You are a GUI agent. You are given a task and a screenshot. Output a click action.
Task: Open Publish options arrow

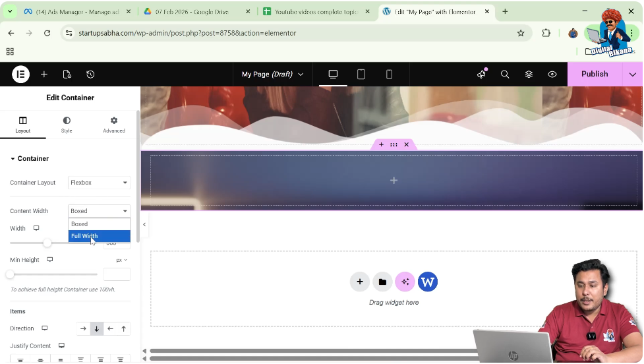[x=633, y=75]
